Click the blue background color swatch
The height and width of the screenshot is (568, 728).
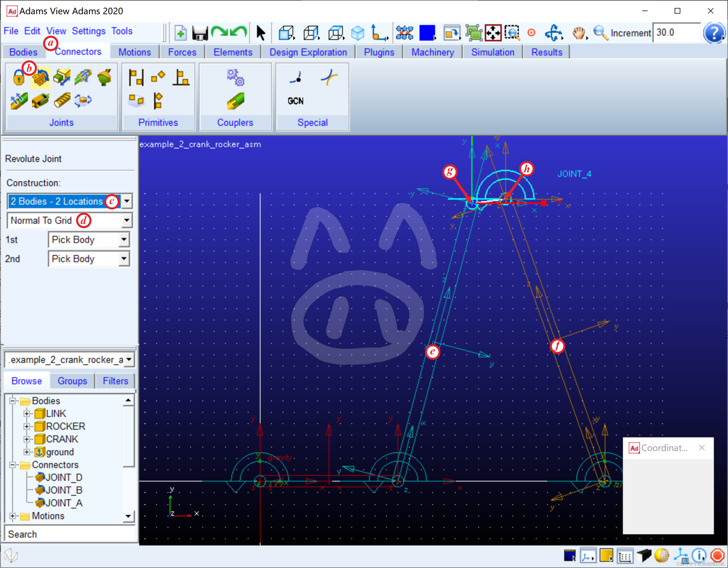pyautogui.click(x=427, y=33)
